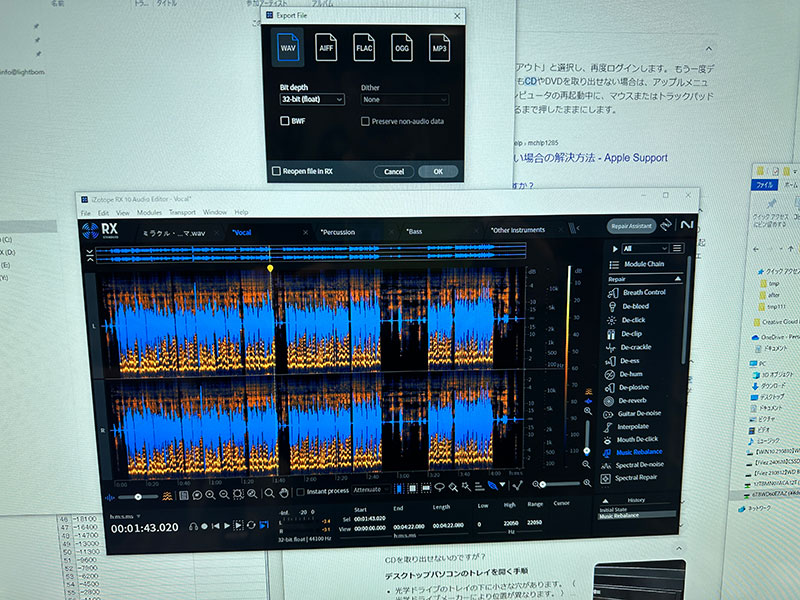800x600 pixels.
Task: Launch De-crackle module
Action: 629,347
